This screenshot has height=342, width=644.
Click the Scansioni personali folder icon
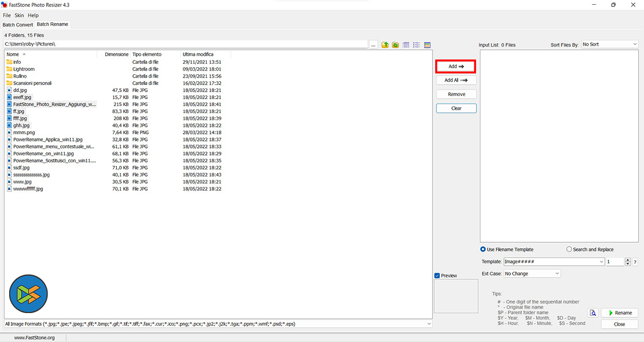tap(9, 83)
